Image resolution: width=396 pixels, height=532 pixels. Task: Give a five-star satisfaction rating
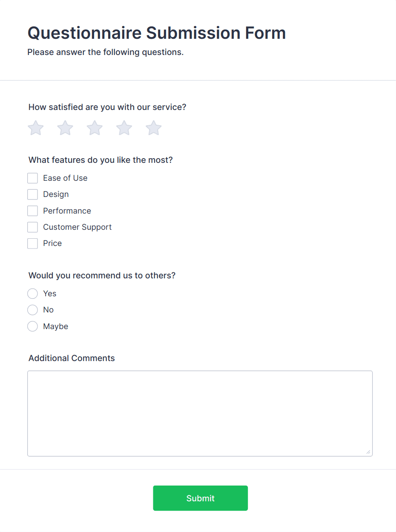tap(153, 128)
